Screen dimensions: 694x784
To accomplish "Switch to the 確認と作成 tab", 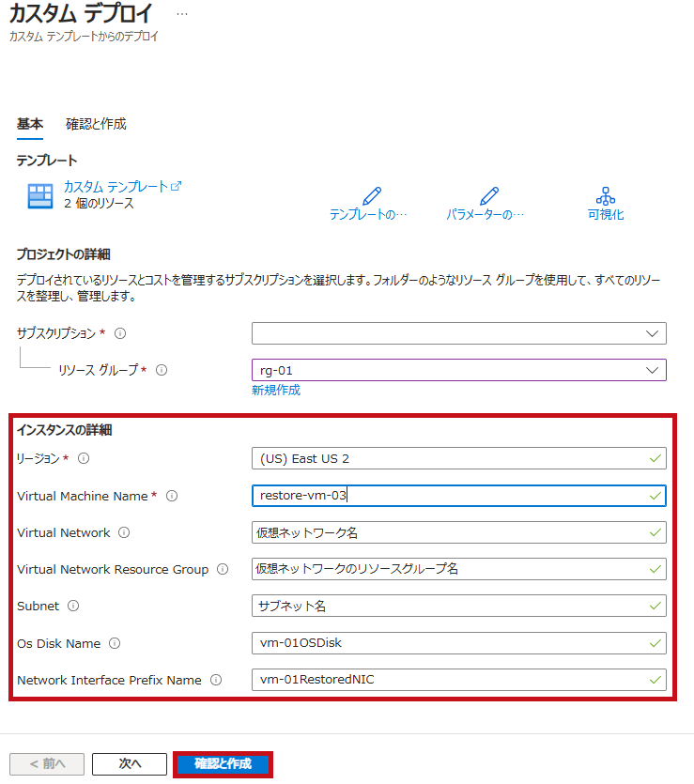I will click(x=96, y=124).
